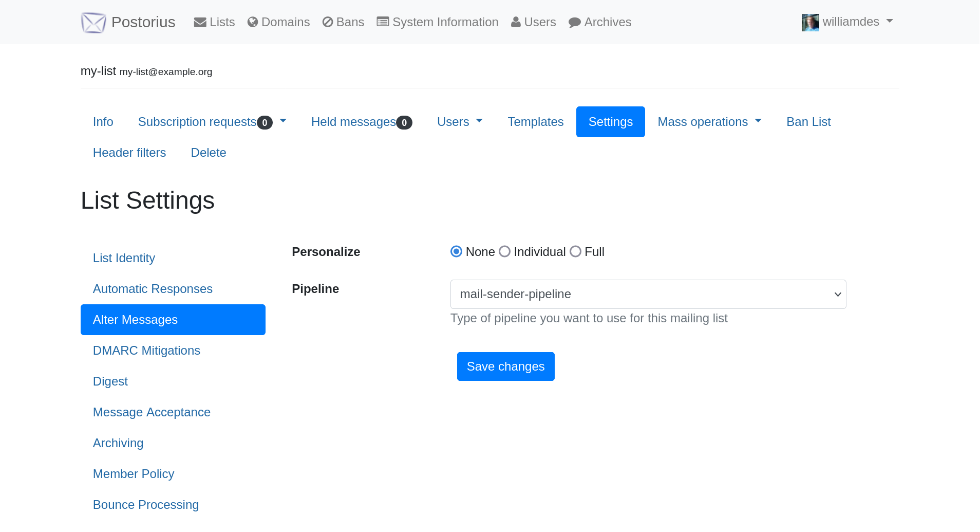This screenshot has width=980, height=532.
Task: Click the Lists envelope icon
Action: [x=200, y=22]
